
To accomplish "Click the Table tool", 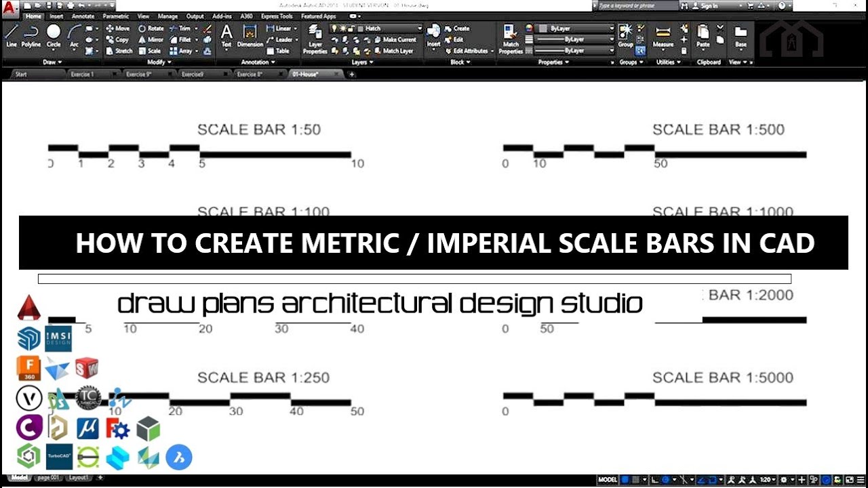I will (x=278, y=51).
